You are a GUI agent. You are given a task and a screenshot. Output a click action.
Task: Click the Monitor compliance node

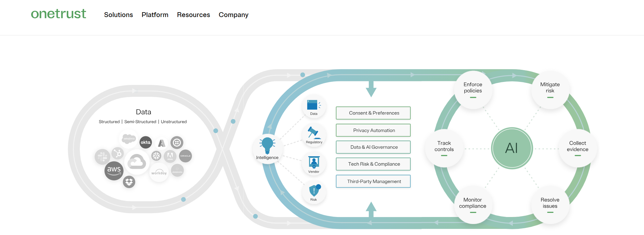[x=473, y=205]
